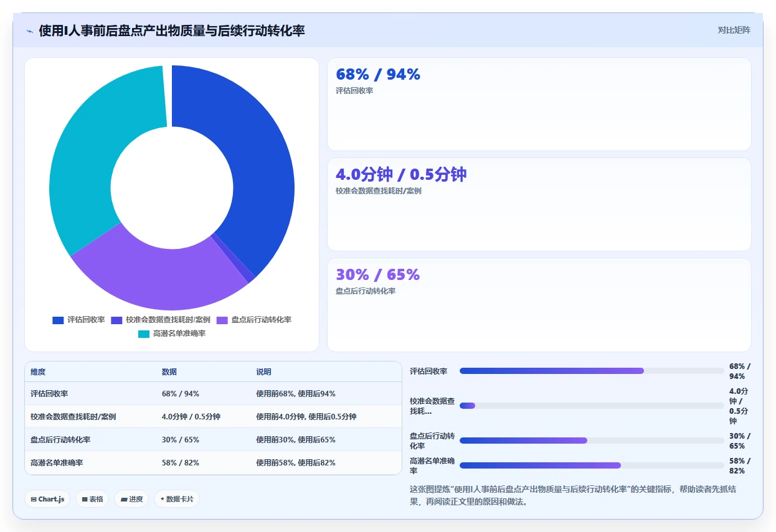The image size is (776, 532).
Task: Click the 盘点后行动转化率 table cell
Action: coord(60,440)
